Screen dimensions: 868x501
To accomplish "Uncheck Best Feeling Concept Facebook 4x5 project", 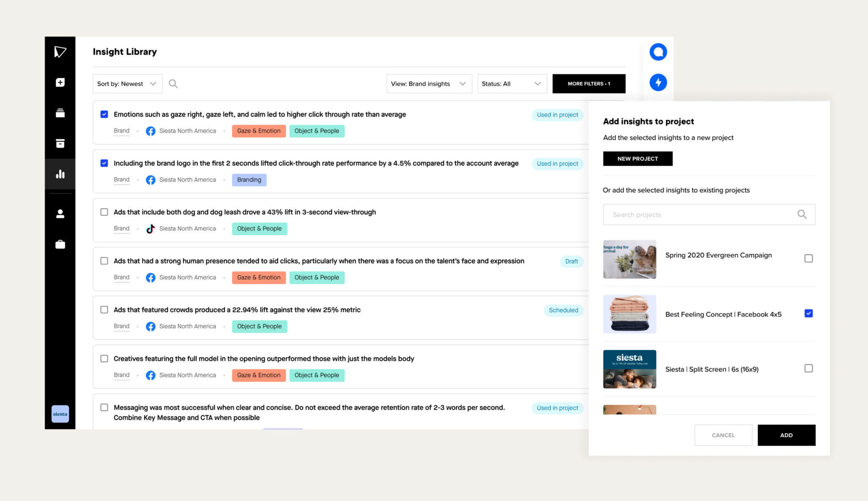I will pos(808,313).
